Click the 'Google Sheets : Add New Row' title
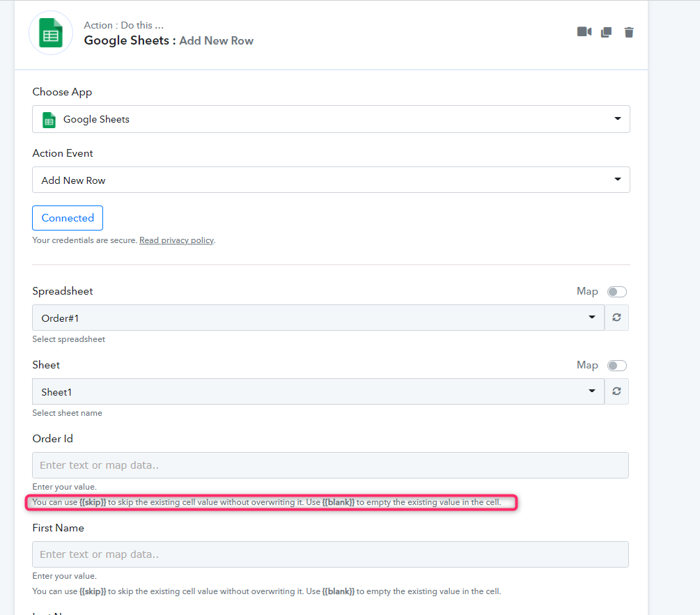This screenshot has height=615, width=700. click(169, 40)
